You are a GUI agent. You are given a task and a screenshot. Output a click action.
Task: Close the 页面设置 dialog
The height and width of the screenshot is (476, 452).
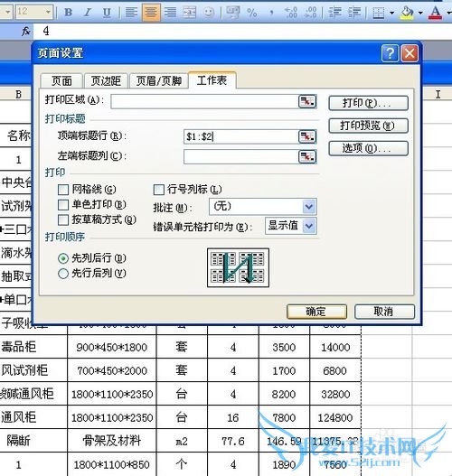pos(410,53)
